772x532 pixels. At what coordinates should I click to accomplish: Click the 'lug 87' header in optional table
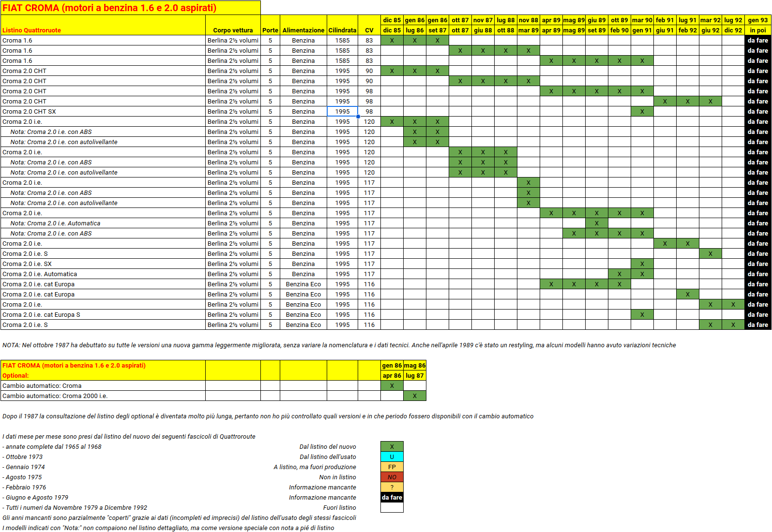click(x=415, y=375)
